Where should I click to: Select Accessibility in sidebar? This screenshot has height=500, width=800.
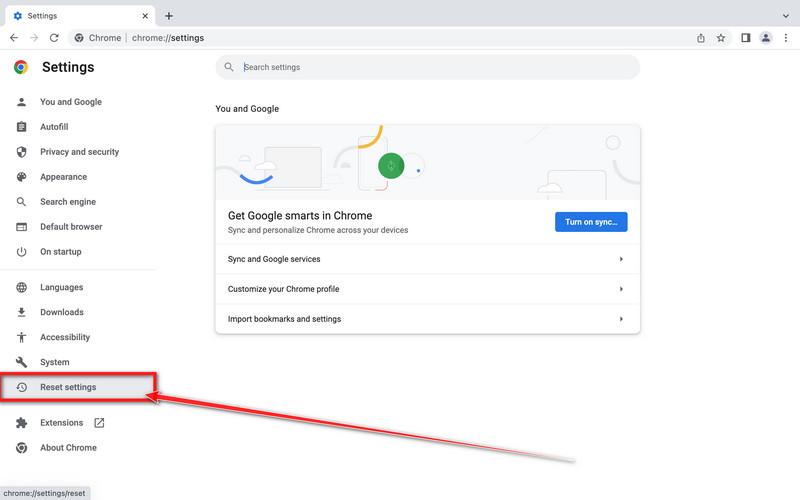click(65, 337)
